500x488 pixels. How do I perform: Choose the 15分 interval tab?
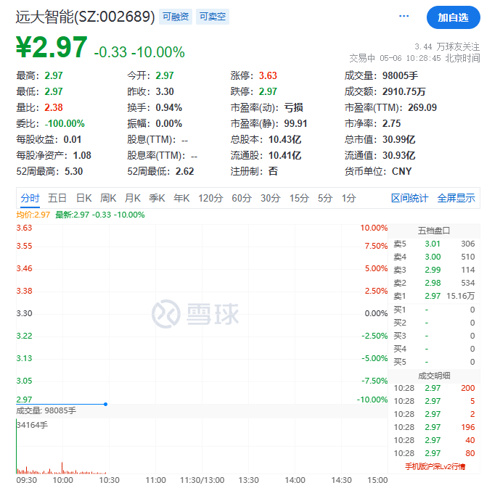point(299,198)
